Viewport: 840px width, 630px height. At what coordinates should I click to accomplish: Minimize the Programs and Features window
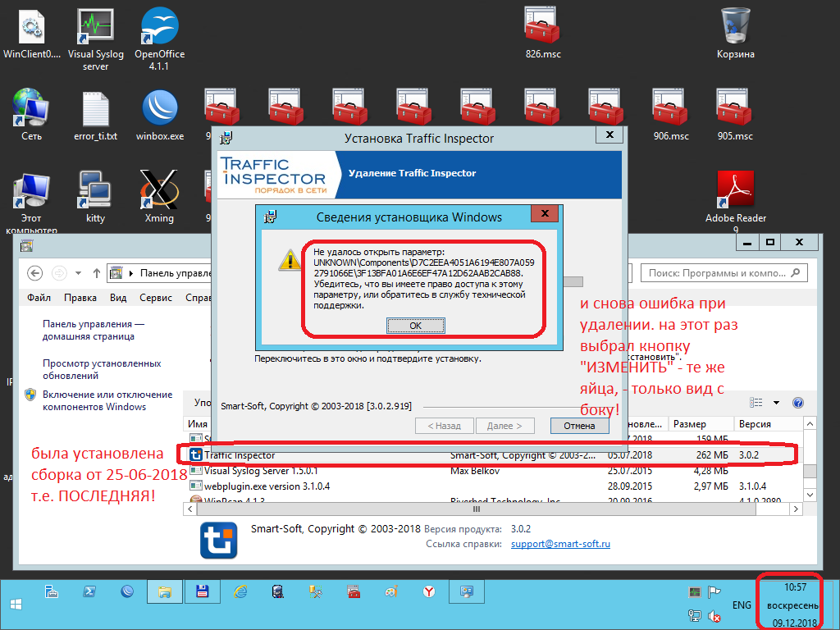[747, 242]
